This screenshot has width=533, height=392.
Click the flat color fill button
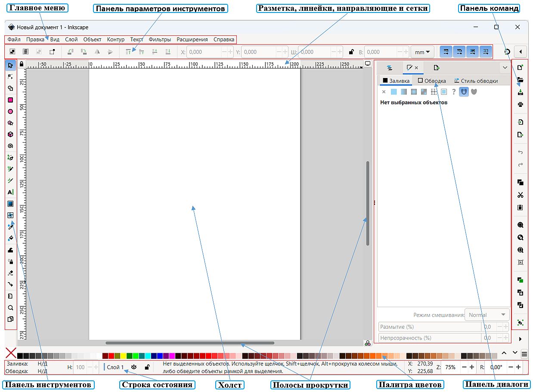[394, 92]
